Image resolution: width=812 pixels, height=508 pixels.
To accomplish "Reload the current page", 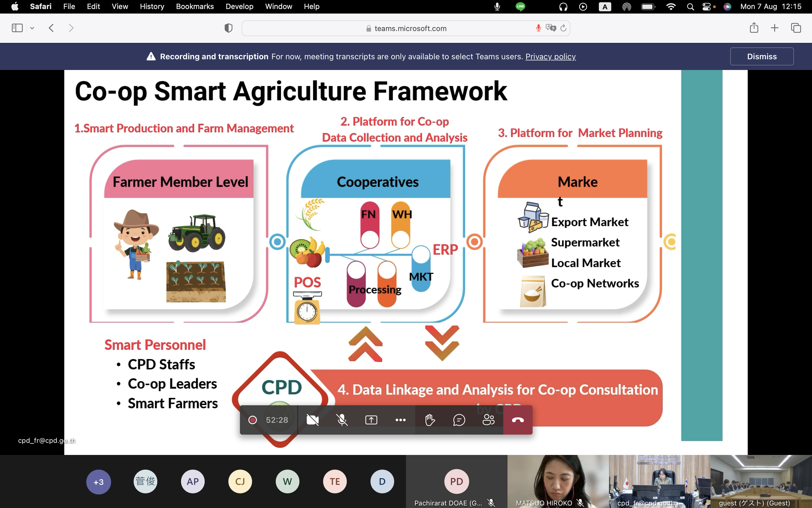I will coord(563,28).
